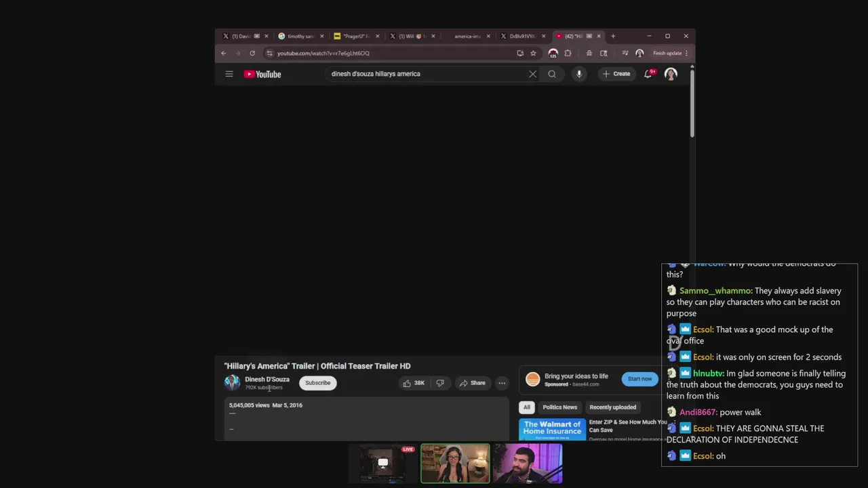Open the YouTube hamburger guide menu
This screenshot has height=488, width=868.
tap(229, 74)
